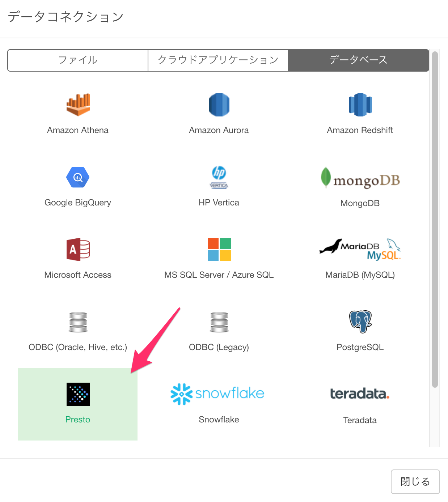Screen dimensions: 448x502
Task: Click the ODBC (Oracle, Hive, etc.) database icon
Action: 78,322
